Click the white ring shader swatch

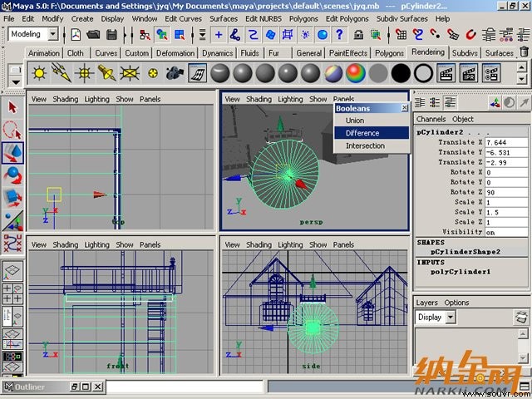click(x=423, y=73)
